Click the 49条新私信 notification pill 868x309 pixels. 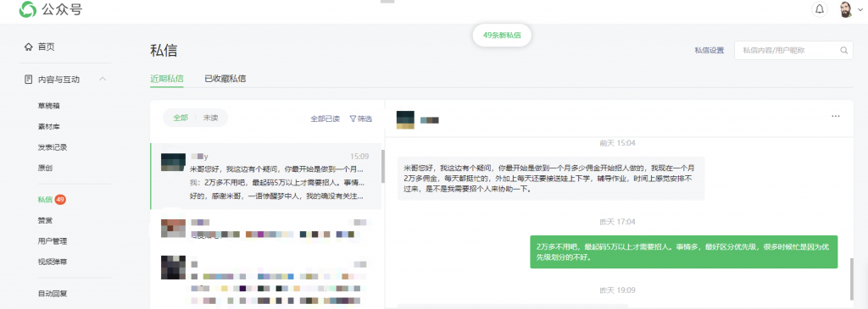[x=503, y=35]
